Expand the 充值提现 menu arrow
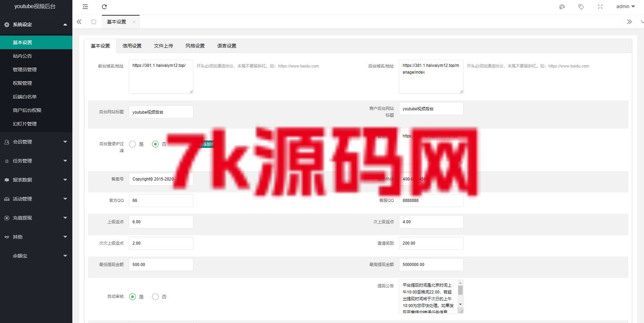 [65, 218]
